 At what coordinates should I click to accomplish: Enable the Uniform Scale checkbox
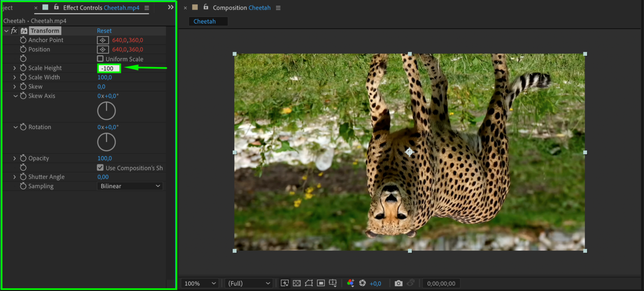coord(101,59)
